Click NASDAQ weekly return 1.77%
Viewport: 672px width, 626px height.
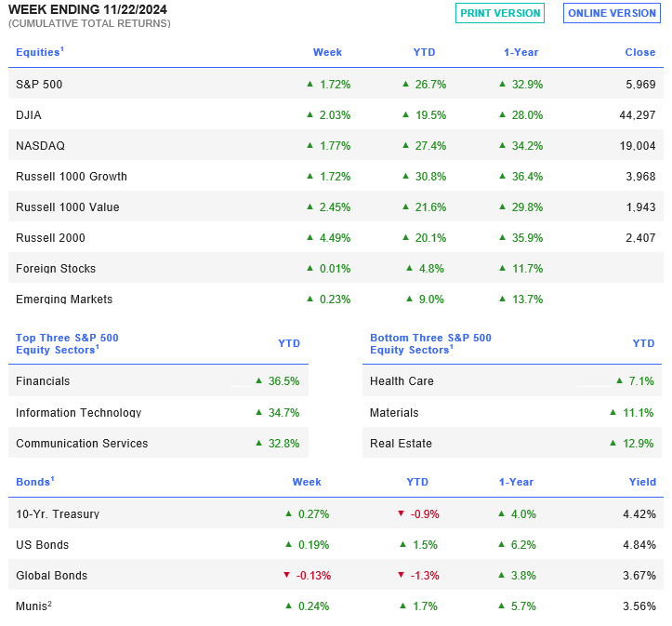click(335, 146)
